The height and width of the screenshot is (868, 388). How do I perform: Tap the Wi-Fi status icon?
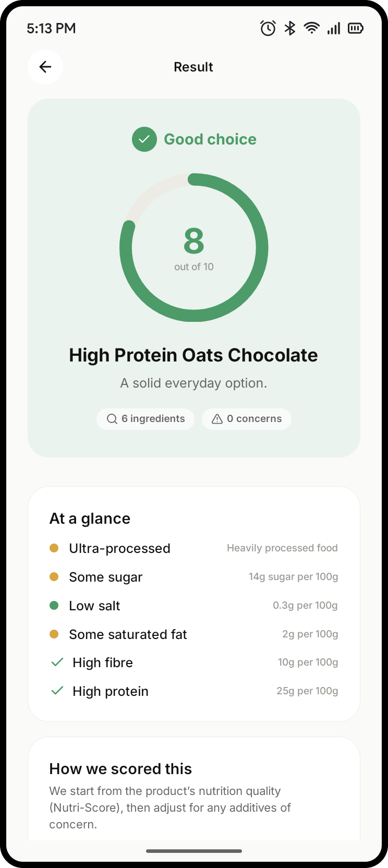coord(312,28)
